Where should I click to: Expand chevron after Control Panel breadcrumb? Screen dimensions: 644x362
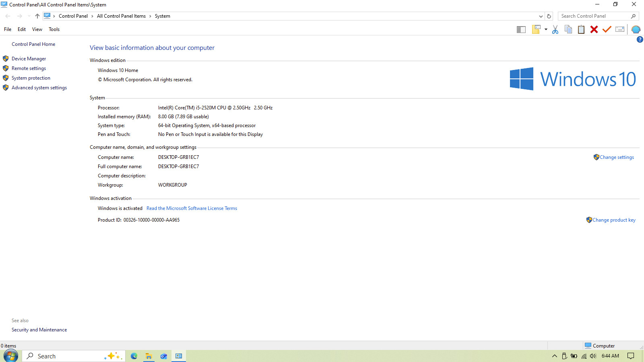[92, 16]
